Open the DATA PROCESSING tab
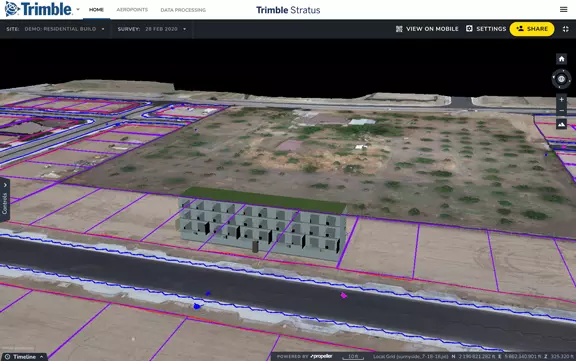The height and width of the screenshot is (361, 576). coord(183,10)
